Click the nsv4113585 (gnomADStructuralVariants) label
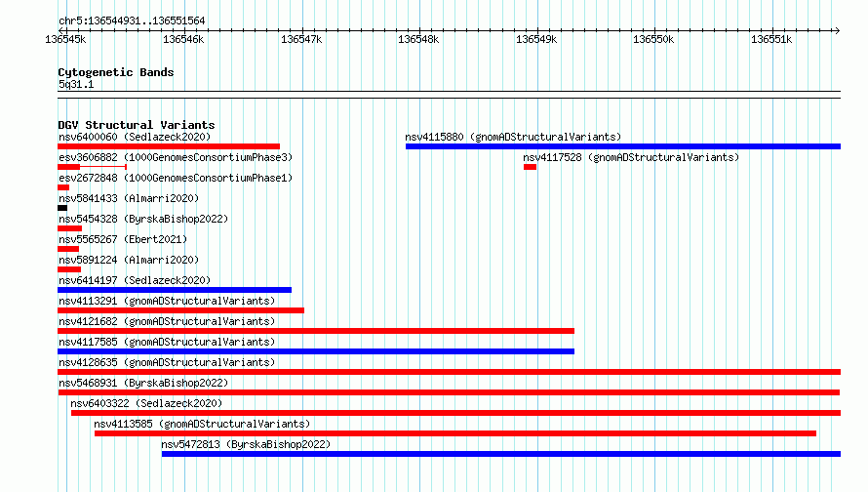The image size is (868, 492). (x=202, y=424)
